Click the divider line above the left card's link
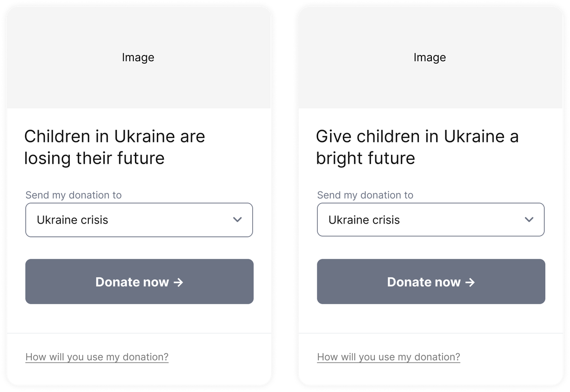The height and width of the screenshot is (392, 570). coord(139,333)
